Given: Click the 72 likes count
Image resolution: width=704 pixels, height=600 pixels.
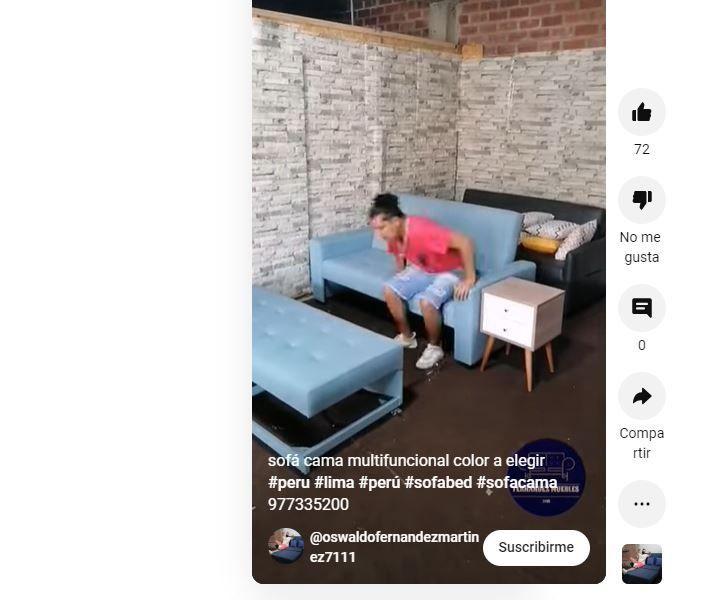Looking at the screenshot, I should (642, 149).
